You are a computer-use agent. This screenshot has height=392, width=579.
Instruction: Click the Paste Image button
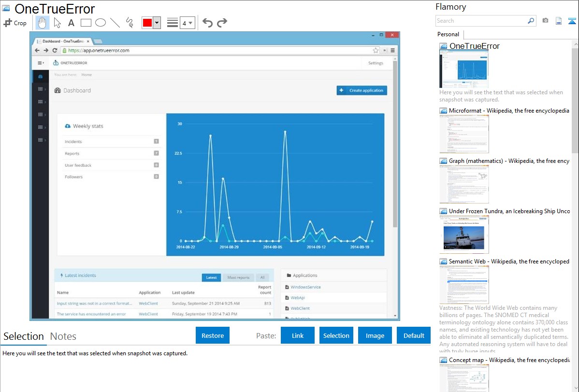375,335
